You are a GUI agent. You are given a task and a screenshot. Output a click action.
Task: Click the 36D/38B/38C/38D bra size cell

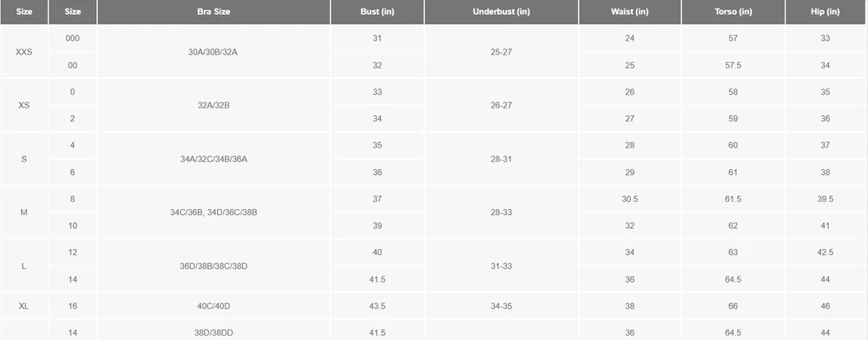pos(214,266)
